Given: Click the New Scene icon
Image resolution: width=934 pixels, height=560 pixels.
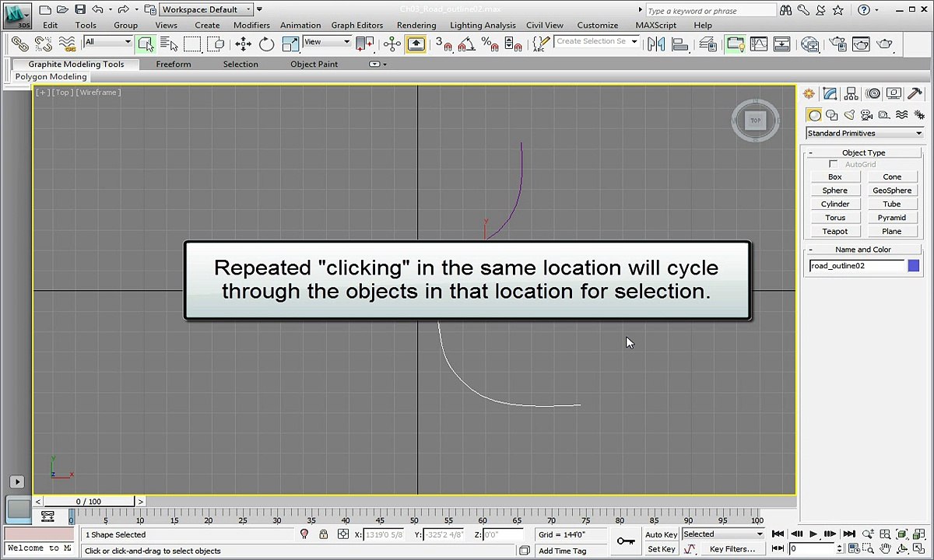Looking at the screenshot, I should point(46,9).
